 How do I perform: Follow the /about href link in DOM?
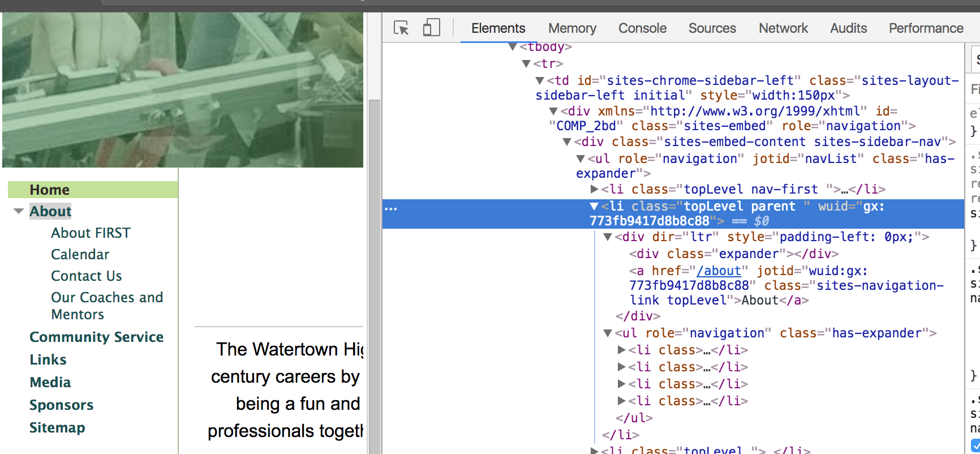click(x=719, y=271)
